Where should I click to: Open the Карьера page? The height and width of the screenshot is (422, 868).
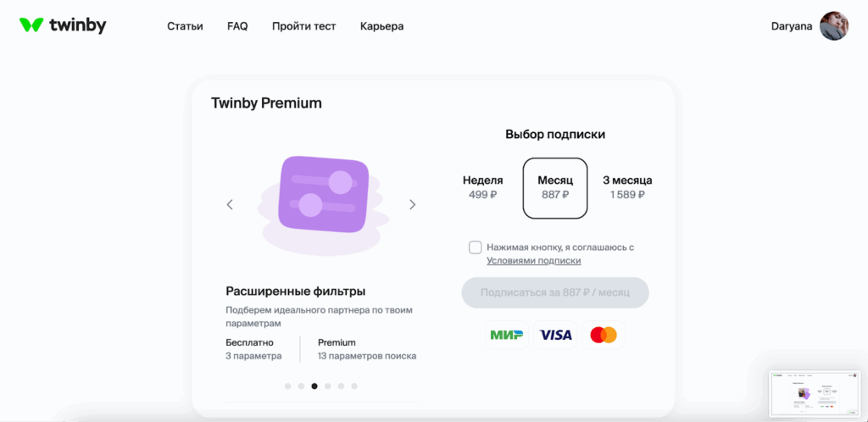point(381,26)
